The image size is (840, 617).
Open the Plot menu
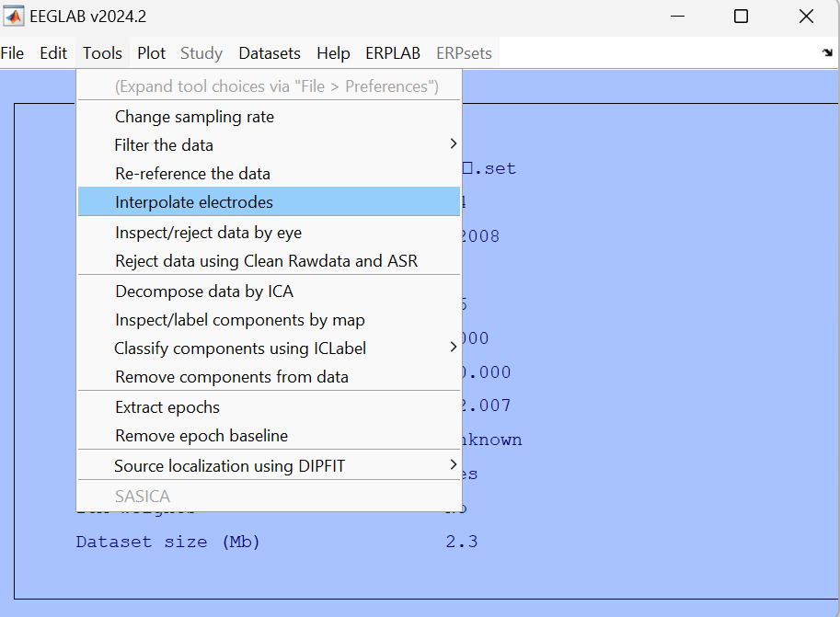(151, 53)
